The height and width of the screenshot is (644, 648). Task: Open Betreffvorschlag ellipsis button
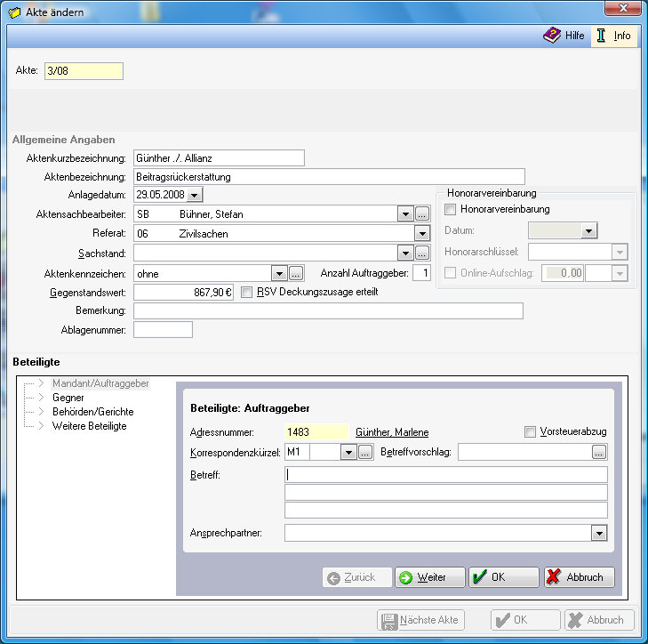pyautogui.click(x=599, y=453)
